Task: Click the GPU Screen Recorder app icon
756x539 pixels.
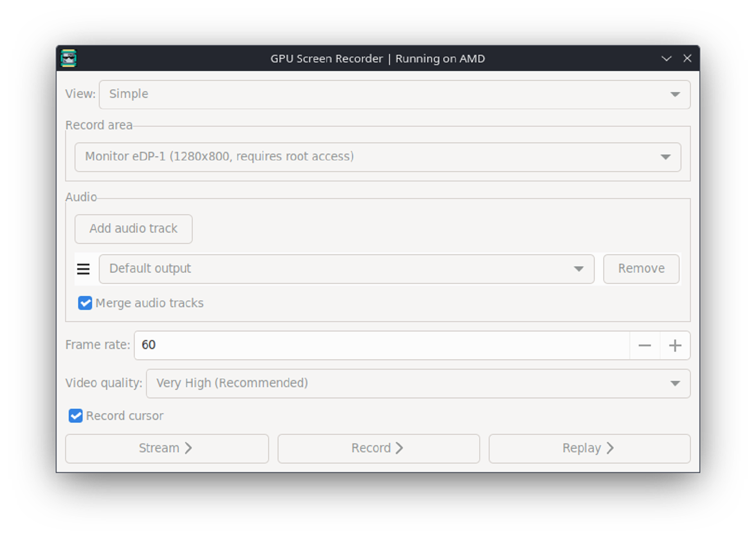Action: 68,58
